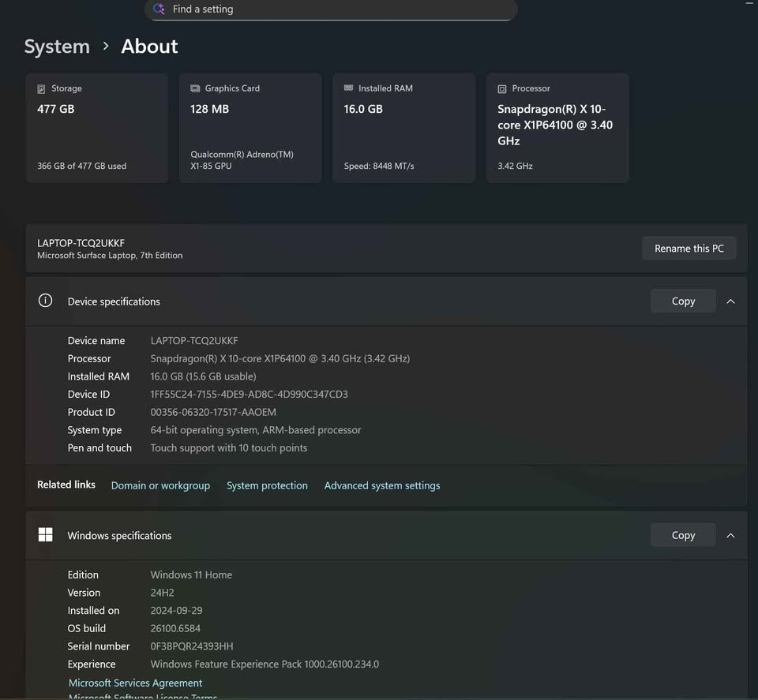Viewport: 758px width, 700px height.
Task: Open the Microsoft Services Agreement link
Action: 135,683
